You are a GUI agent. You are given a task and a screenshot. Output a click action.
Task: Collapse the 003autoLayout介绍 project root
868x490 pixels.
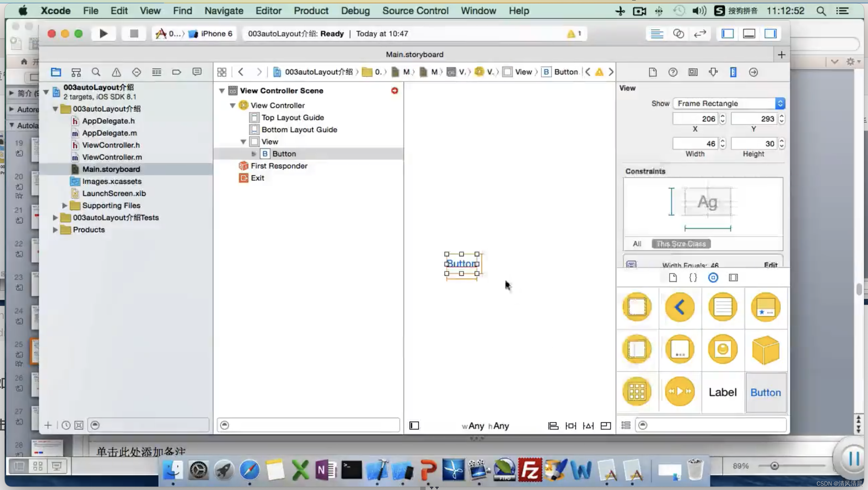point(46,92)
